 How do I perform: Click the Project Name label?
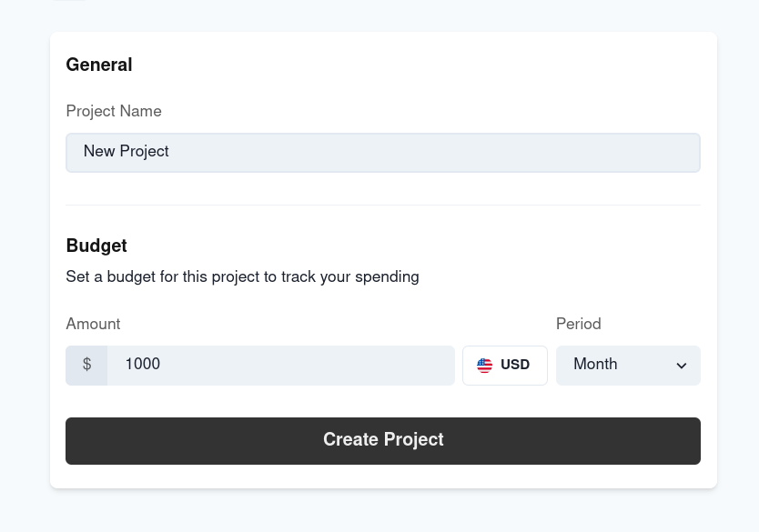pos(114,111)
